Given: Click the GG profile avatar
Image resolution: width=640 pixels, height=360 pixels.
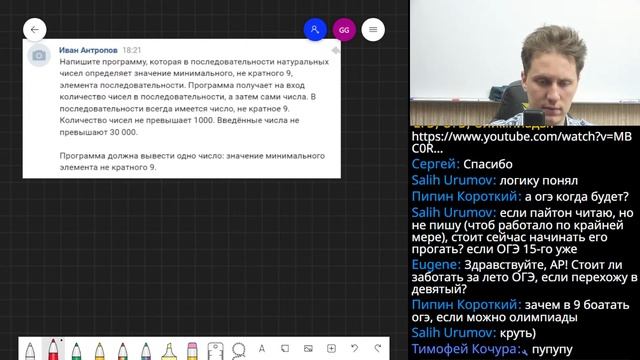Looking at the screenshot, I should 344,30.
